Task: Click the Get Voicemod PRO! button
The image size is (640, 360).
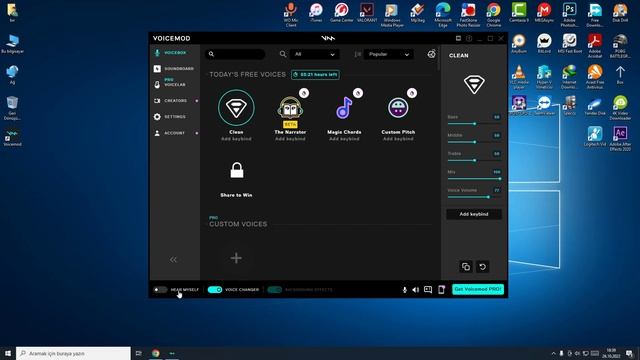Action: pyautogui.click(x=478, y=289)
